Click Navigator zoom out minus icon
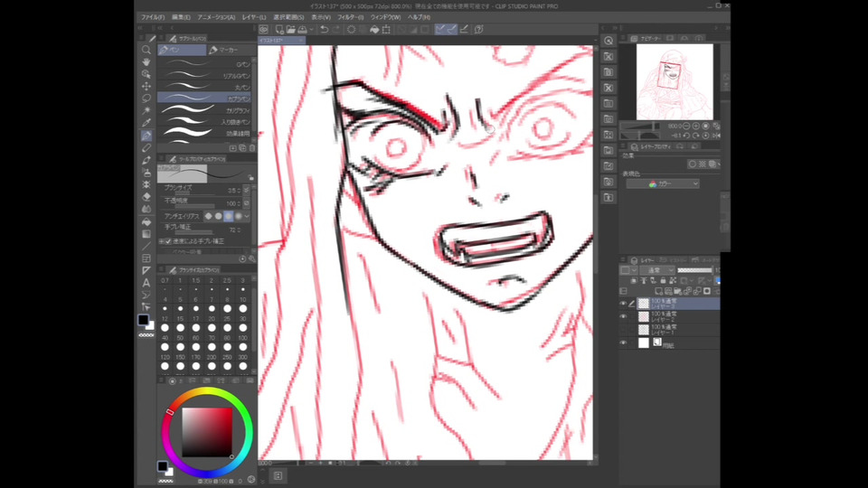 (x=686, y=127)
